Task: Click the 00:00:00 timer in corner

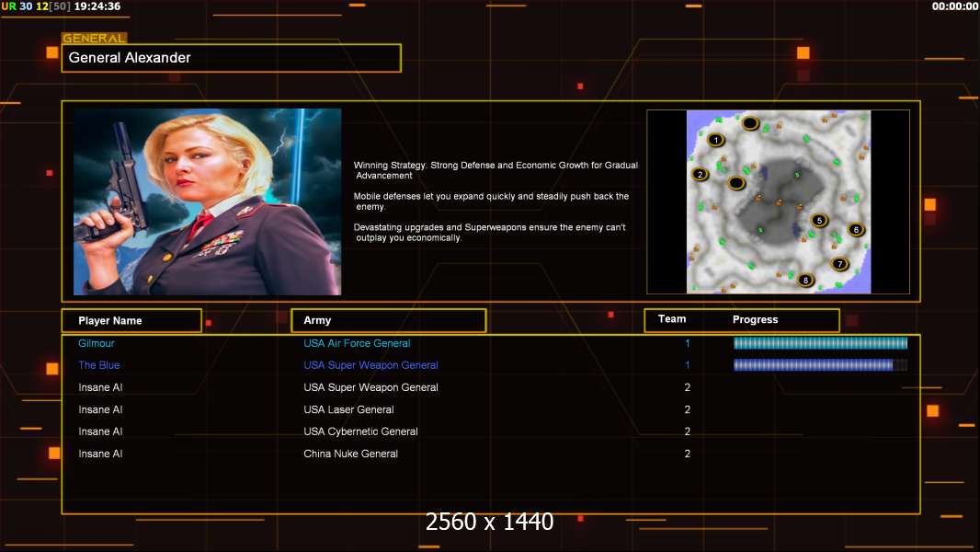Action: point(955,6)
